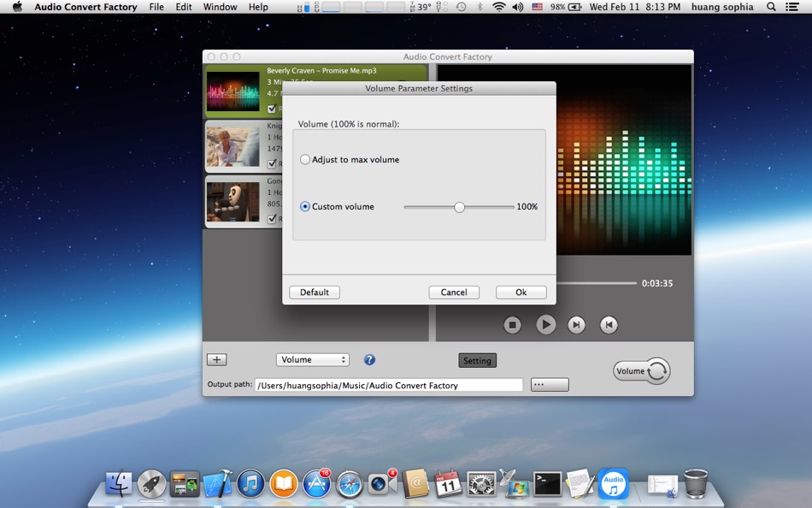Viewport: 812px width, 508px height.
Task: Start conversion with round Volume button
Action: pyautogui.click(x=642, y=371)
